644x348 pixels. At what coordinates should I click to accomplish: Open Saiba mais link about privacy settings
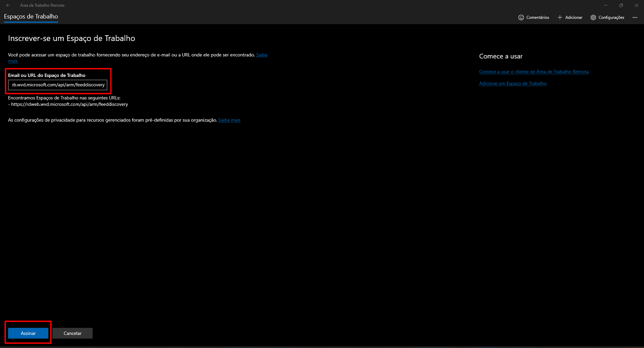point(229,120)
